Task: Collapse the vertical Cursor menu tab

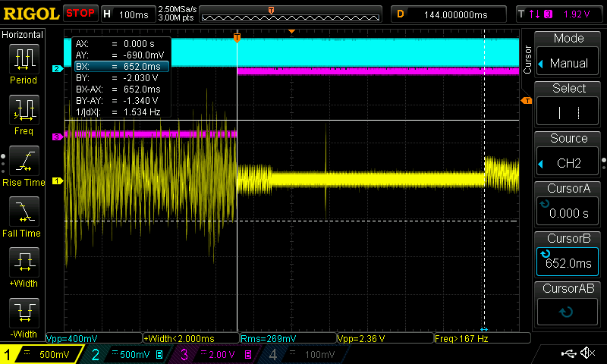Action: coord(527,59)
